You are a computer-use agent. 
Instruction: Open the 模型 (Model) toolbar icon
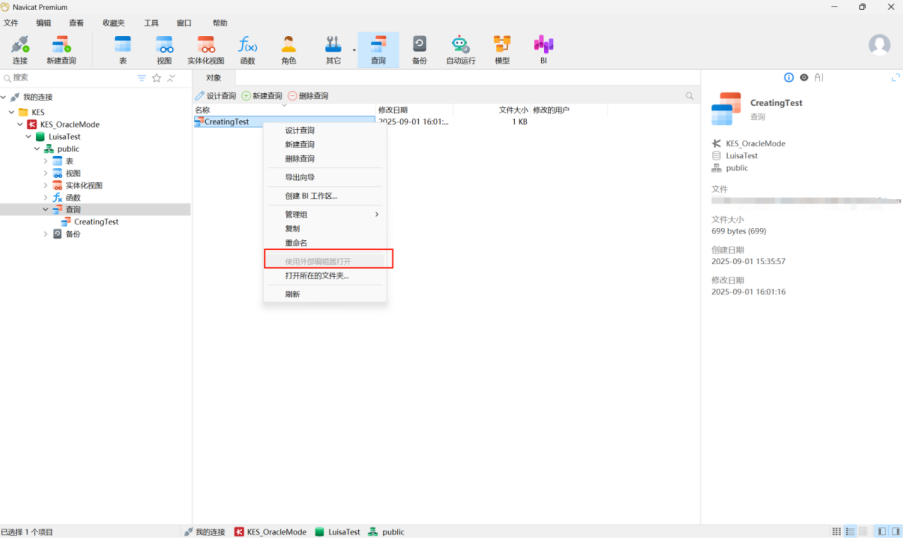[502, 48]
